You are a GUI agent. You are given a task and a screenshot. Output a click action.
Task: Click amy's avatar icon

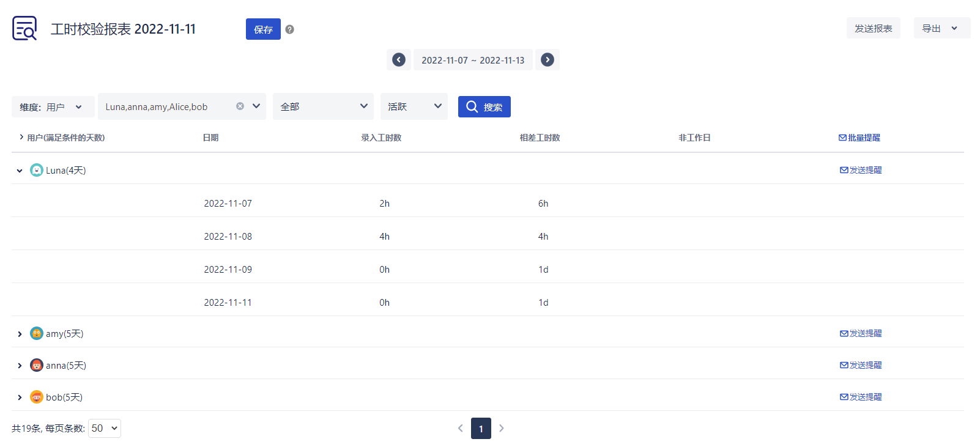pos(37,333)
